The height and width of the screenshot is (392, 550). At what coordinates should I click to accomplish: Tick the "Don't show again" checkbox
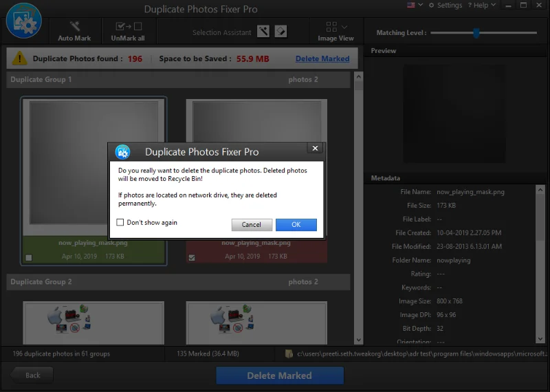click(x=120, y=222)
